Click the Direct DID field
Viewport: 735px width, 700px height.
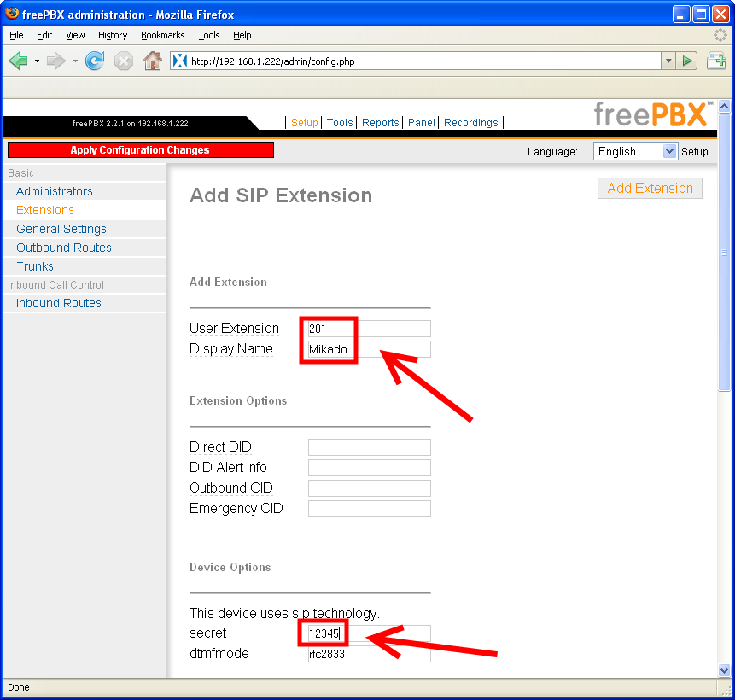370,447
